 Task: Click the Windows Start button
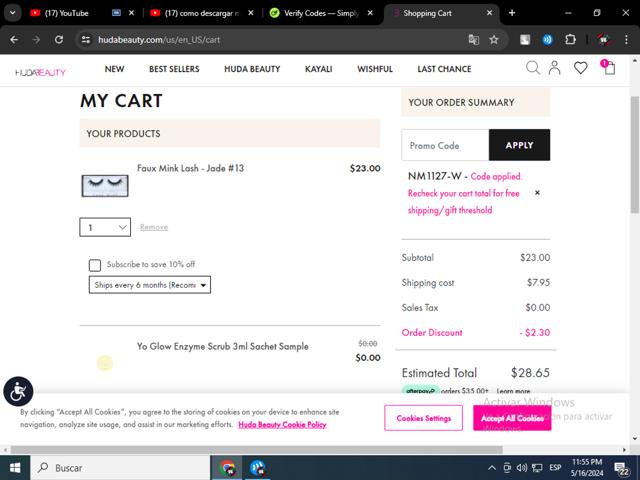coord(15,468)
